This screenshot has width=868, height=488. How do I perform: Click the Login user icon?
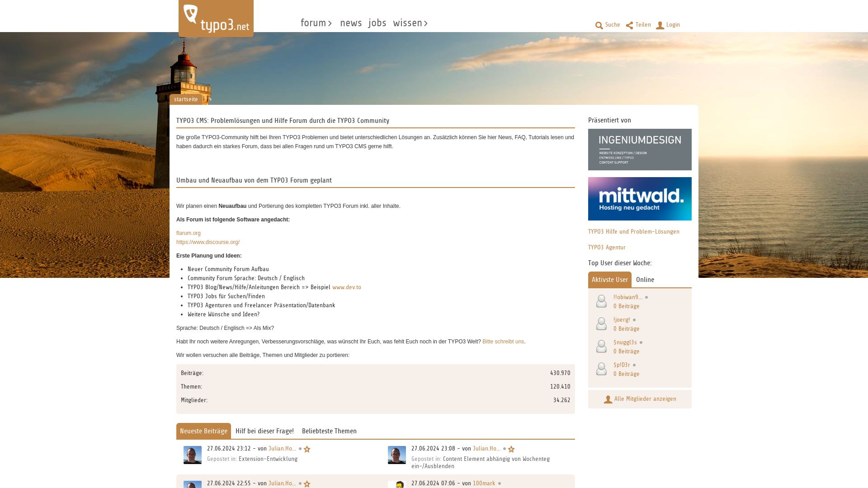pos(660,25)
